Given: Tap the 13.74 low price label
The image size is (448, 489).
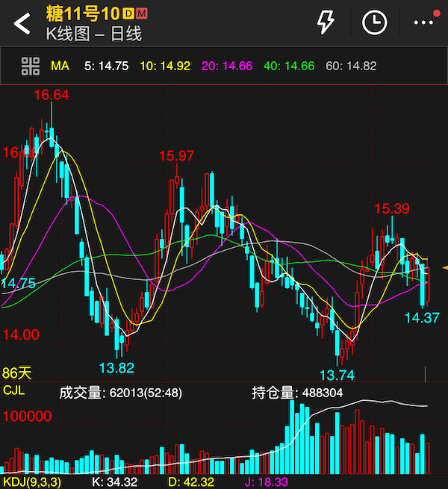Looking at the screenshot, I should pos(337,376).
